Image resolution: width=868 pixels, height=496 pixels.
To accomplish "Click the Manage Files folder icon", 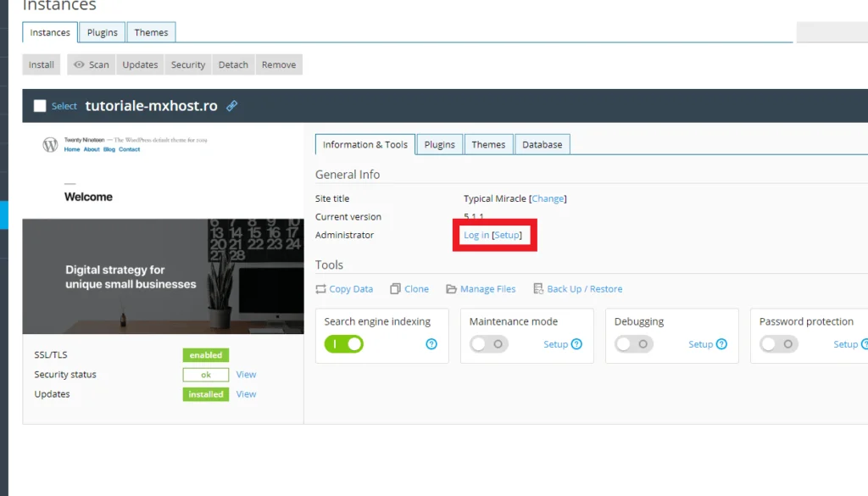I will 451,289.
